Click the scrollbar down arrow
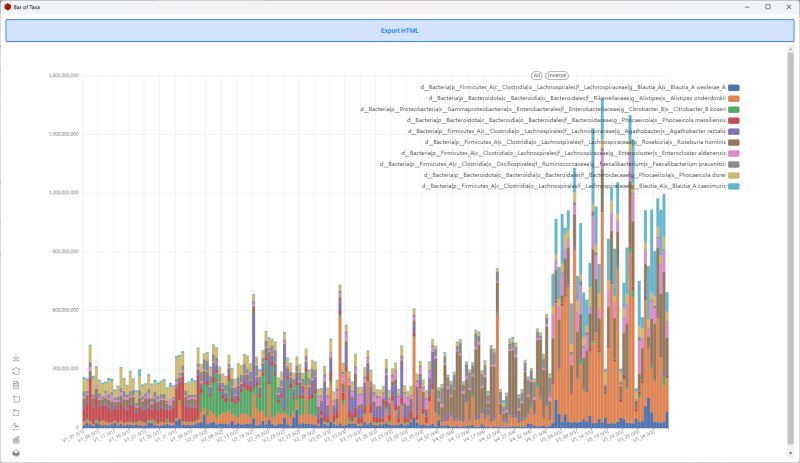Screen dimensions: 800x463 pyautogui.click(x=791, y=453)
